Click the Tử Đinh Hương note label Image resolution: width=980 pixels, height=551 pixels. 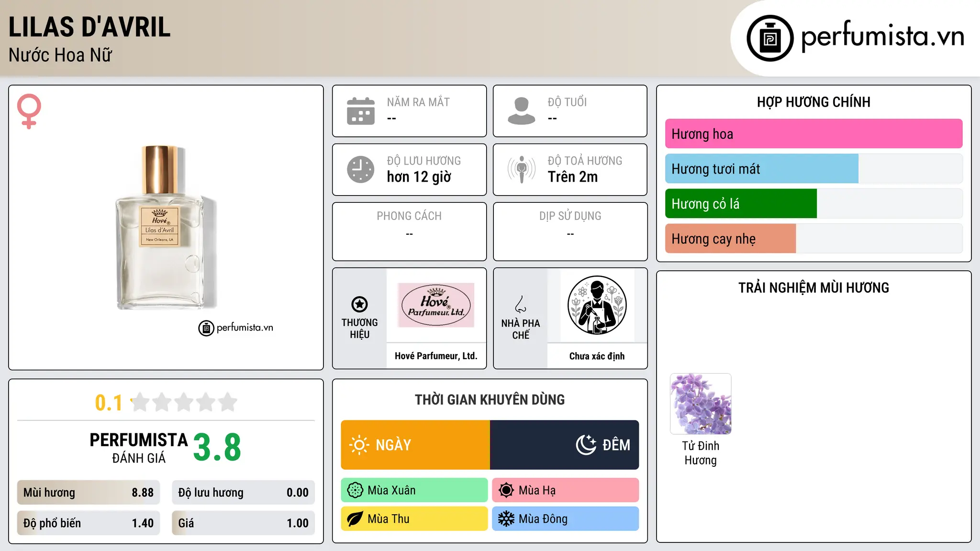(x=701, y=453)
